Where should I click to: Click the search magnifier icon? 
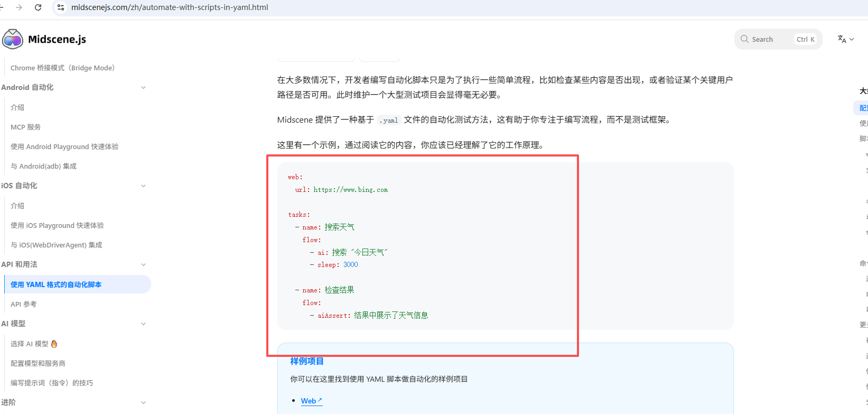(x=744, y=39)
